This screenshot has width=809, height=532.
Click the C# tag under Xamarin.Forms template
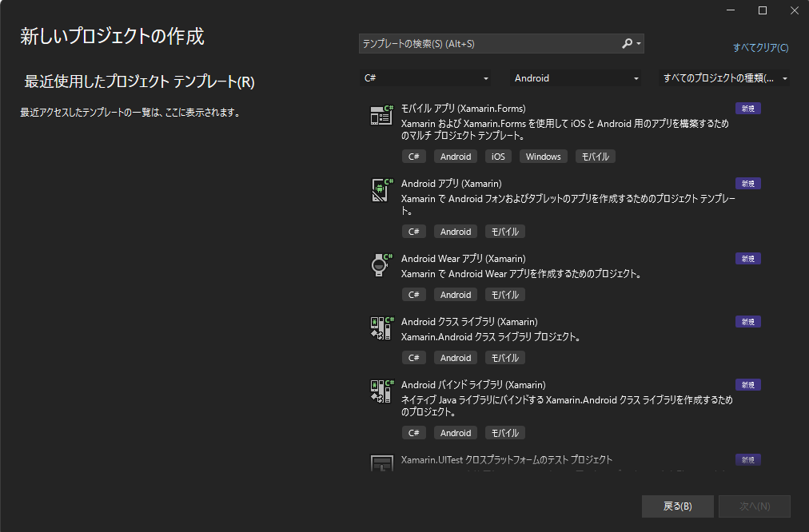414,157
